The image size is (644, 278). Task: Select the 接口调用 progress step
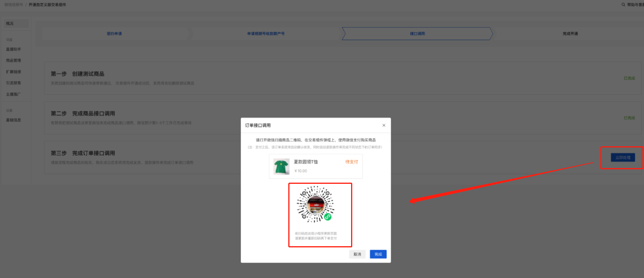417,34
